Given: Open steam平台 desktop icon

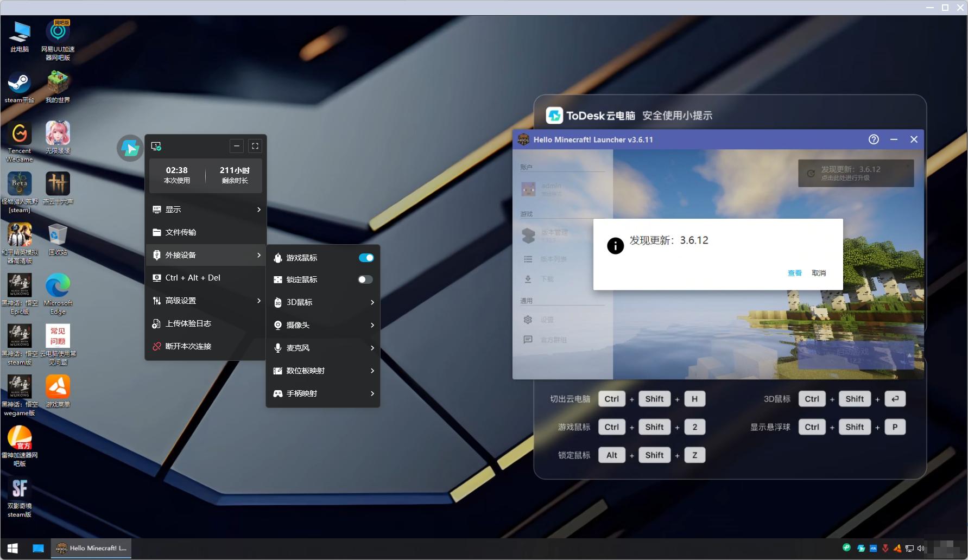Looking at the screenshot, I should pos(20,87).
